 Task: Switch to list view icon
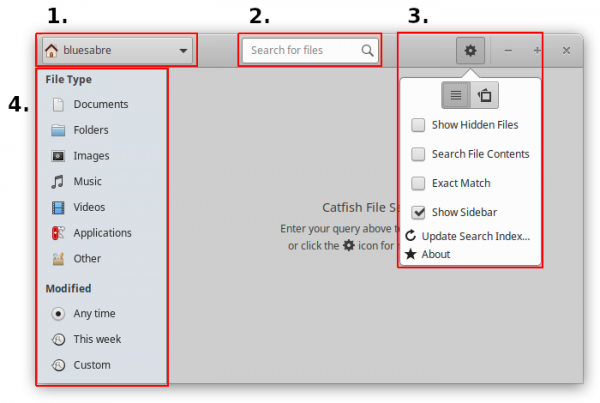[456, 95]
